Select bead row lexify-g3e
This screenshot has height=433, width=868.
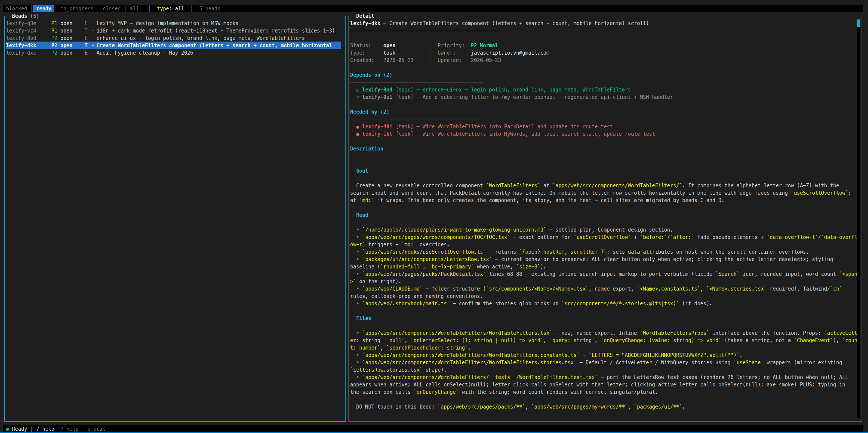click(x=173, y=23)
